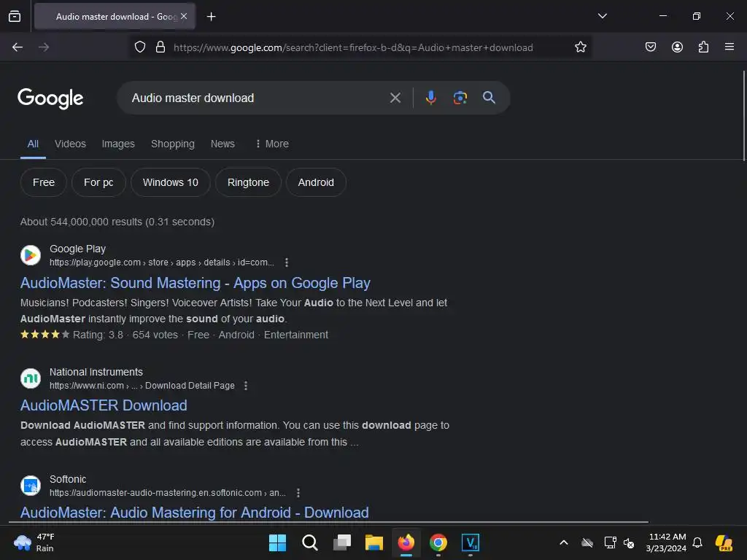Apply the Android filter chip

[x=316, y=182]
